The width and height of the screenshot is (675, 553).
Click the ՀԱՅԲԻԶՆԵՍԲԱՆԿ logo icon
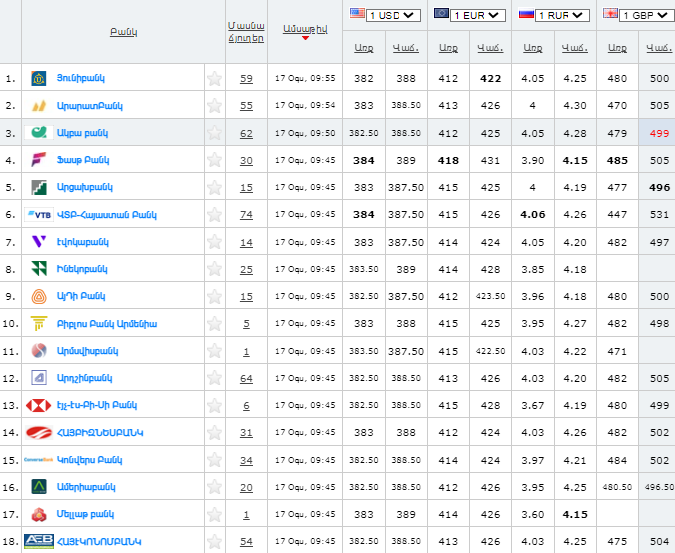click(39, 433)
